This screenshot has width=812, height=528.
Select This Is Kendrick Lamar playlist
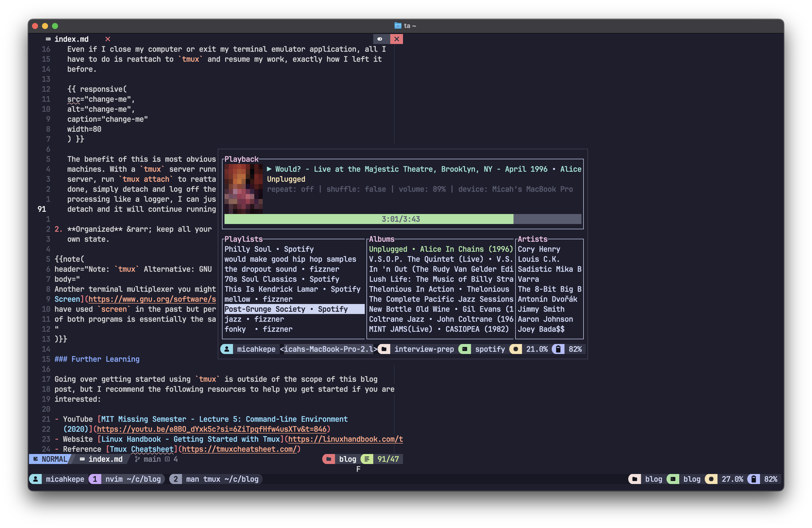coord(292,289)
